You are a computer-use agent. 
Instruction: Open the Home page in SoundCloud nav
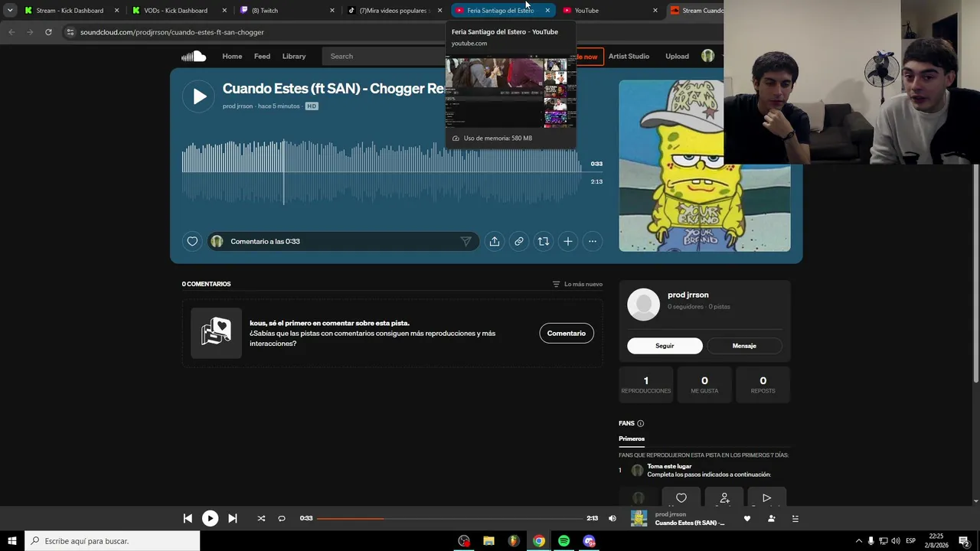(x=232, y=56)
